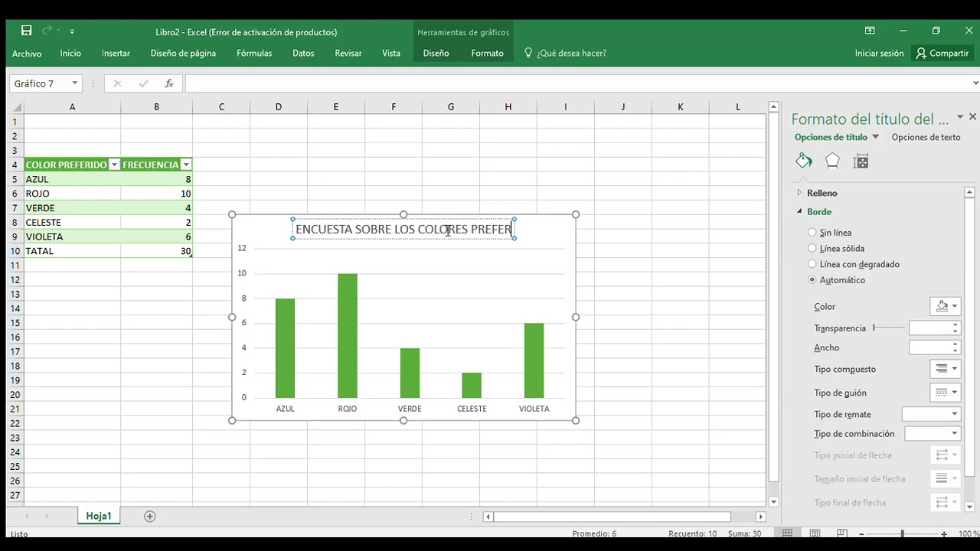Open the Tipo de remate dropdown

(x=931, y=414)
